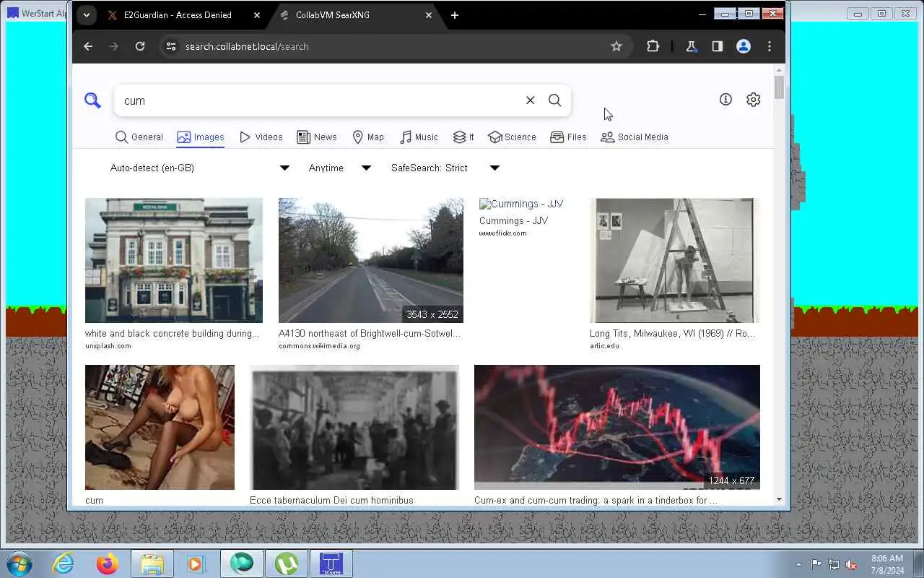Switch to Videos category
This screenshot has height=578, width=924.
point(261,137)
